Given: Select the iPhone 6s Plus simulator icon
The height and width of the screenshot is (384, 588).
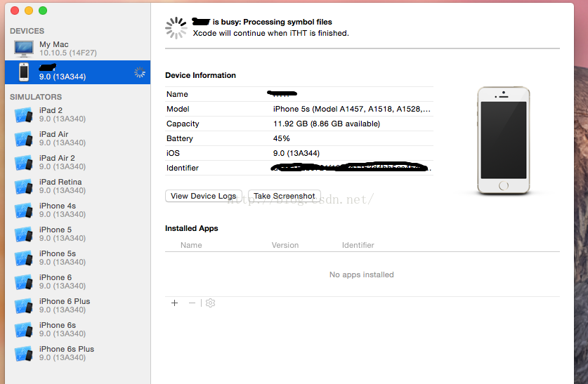Looking at the screenshot, I should click(24, 354).
